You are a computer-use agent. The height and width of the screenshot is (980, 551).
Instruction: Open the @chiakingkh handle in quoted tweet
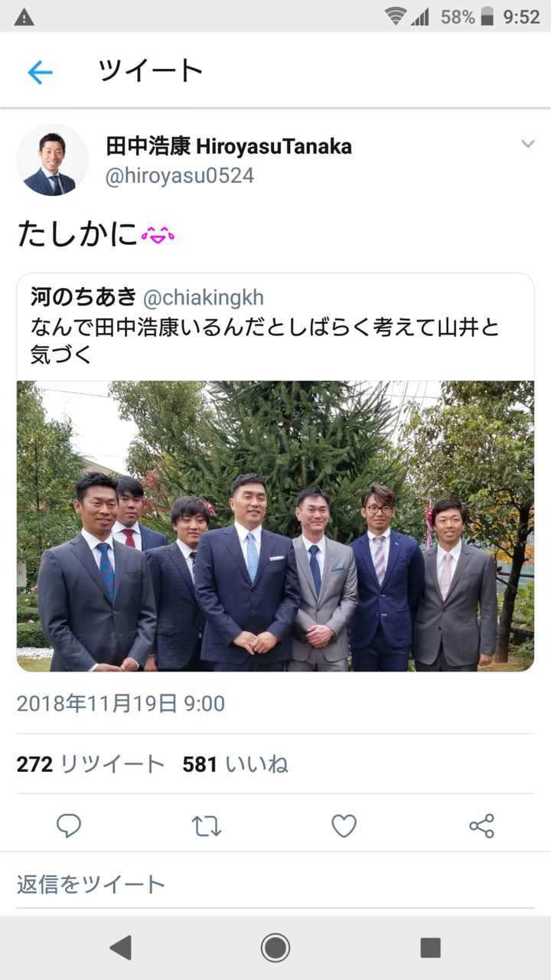(x=203, y=298)
